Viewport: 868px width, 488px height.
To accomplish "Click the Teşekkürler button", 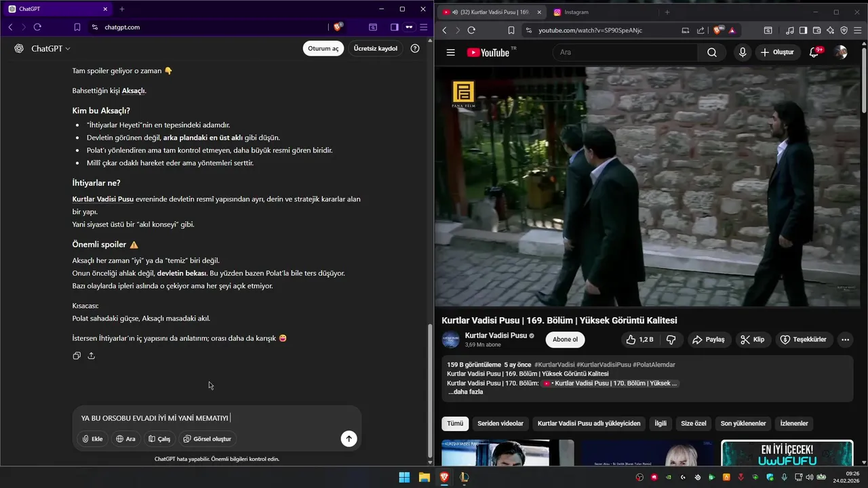I will point(804,340).
